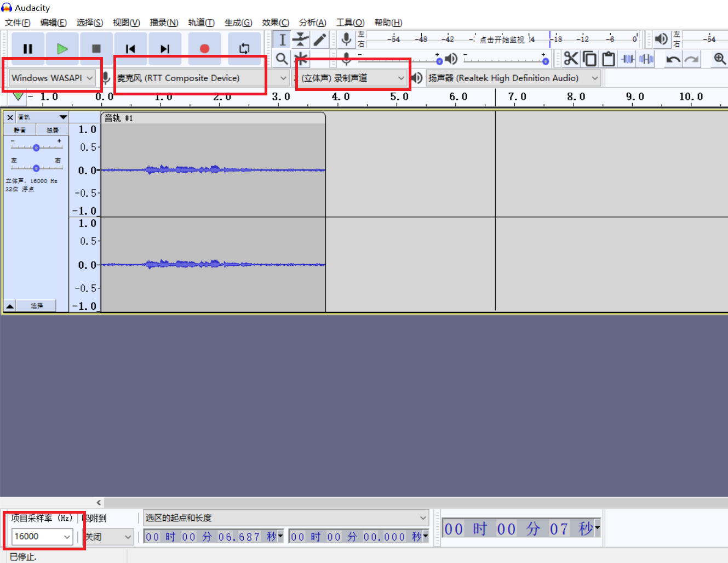This screenshot has width=728, height=563.
Task: Undo the last action
Action: tap(673, 59)
